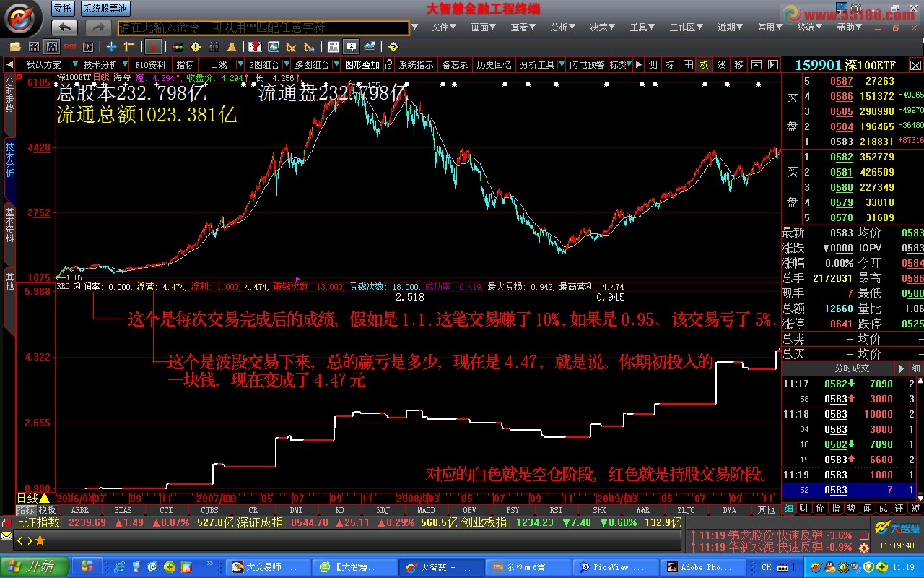The height and width of the screenshot is (578, 924).
Task: Click the traffic light signal icon
Action: (177, 47)
